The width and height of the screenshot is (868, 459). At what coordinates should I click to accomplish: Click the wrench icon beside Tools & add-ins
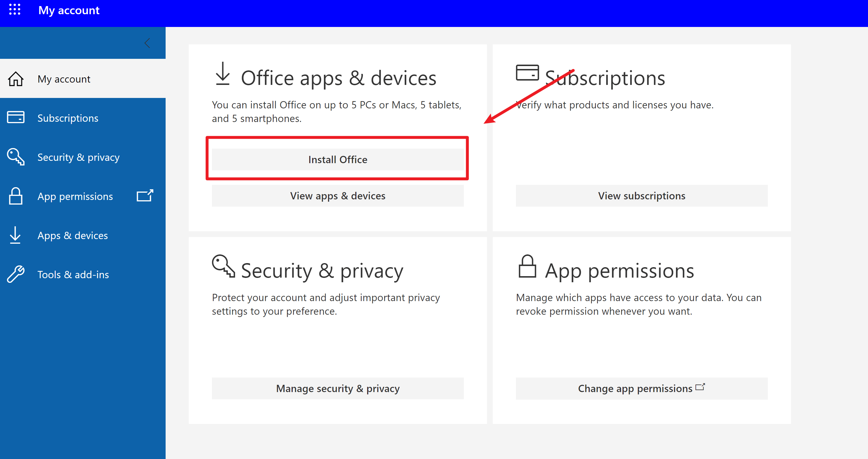click(x=16, y=274)
